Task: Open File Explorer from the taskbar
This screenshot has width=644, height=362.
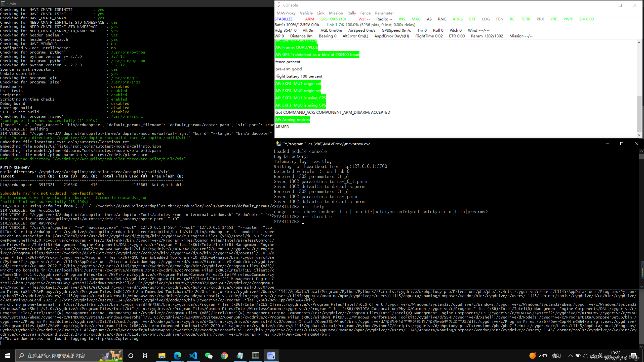Action: point(162,355)
